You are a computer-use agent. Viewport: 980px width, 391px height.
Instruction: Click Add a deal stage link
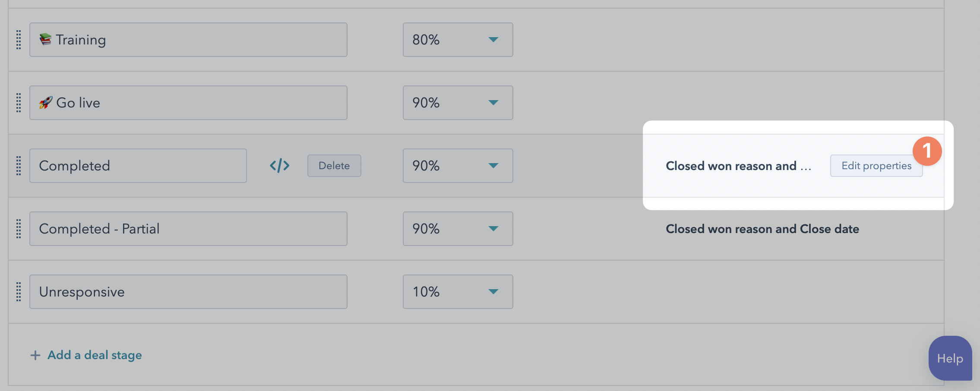(95, 355)
